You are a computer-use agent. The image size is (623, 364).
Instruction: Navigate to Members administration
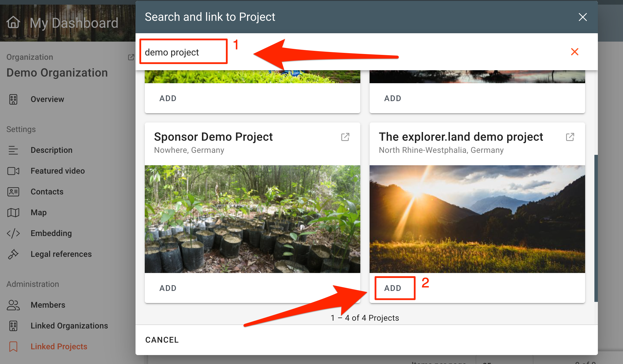[x=48, y=305]
